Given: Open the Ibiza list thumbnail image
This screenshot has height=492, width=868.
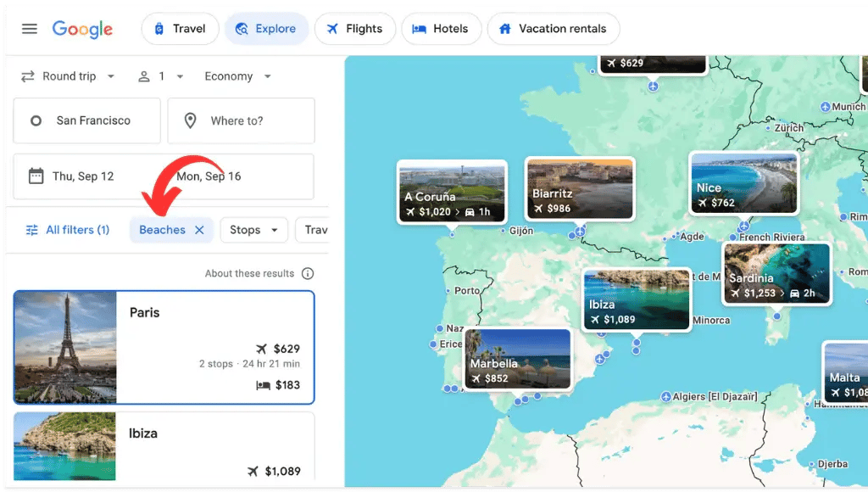Looking at the screenshot, I should [64, 446].
